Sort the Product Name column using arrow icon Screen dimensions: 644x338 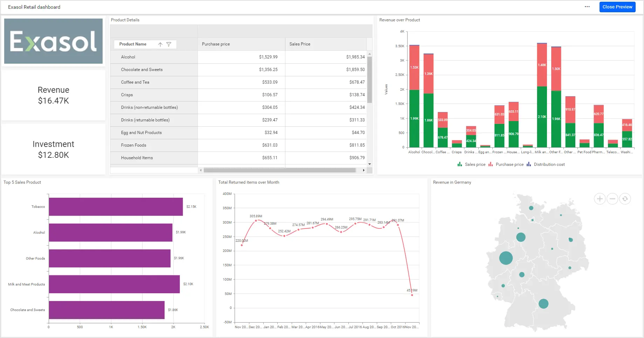pyautogui.click(x=160, y=44)
